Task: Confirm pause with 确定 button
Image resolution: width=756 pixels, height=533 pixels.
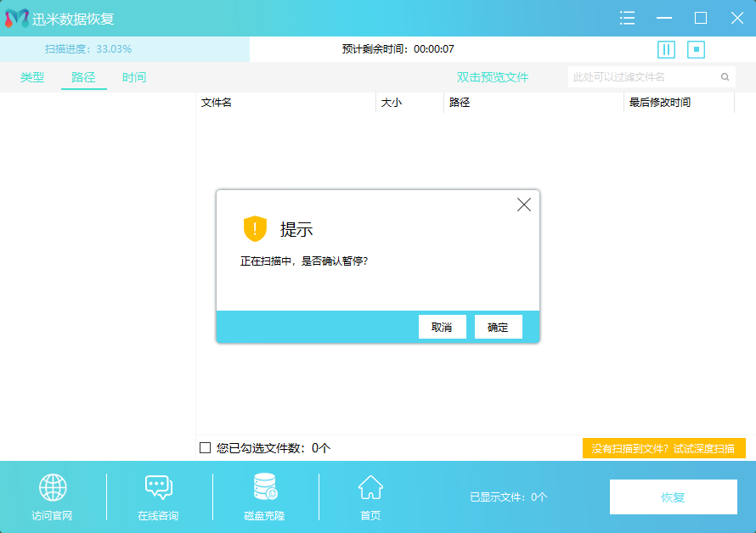Action: point(498,327)
